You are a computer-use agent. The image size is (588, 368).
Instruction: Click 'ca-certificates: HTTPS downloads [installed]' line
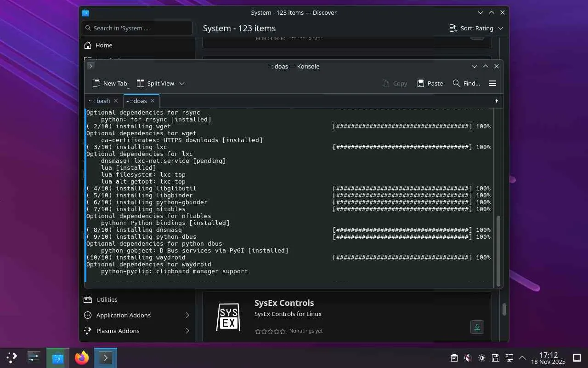point(182,140)
